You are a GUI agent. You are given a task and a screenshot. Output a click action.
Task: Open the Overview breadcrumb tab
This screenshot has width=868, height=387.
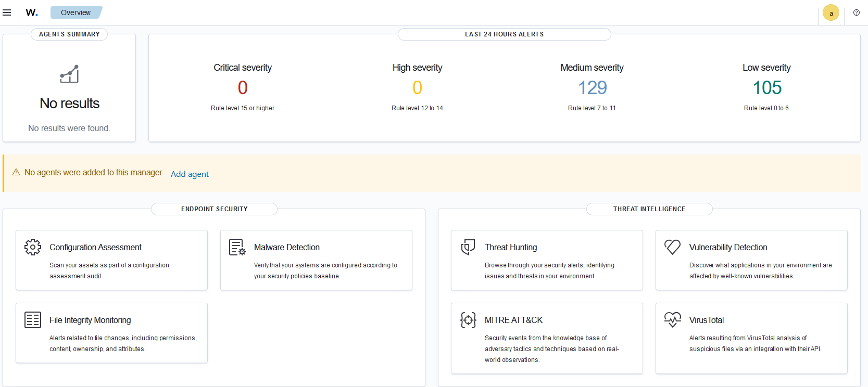point(76,12)
